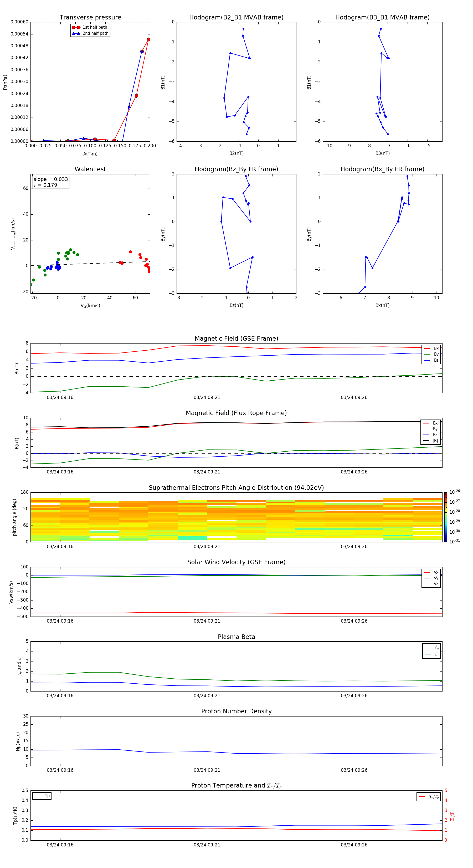Click the "Pt(nPa)" y-axis label

[x=5, y=82]
